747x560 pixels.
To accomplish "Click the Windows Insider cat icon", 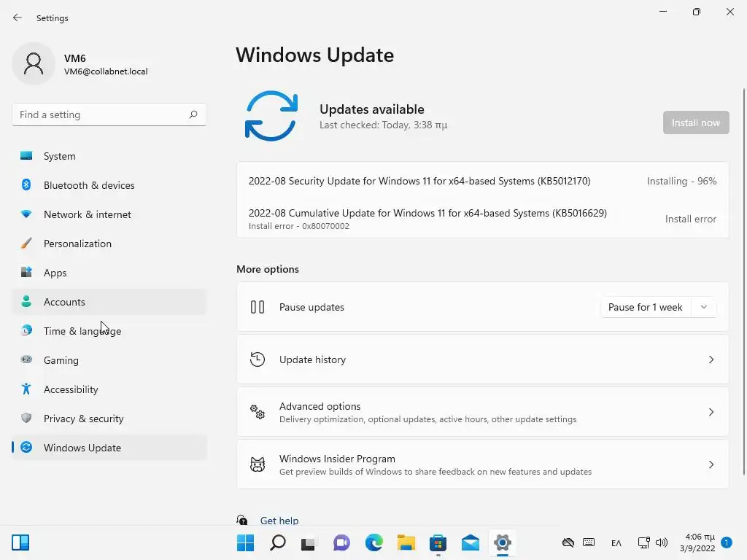I will pyautogui.click(x=258, y=464).
